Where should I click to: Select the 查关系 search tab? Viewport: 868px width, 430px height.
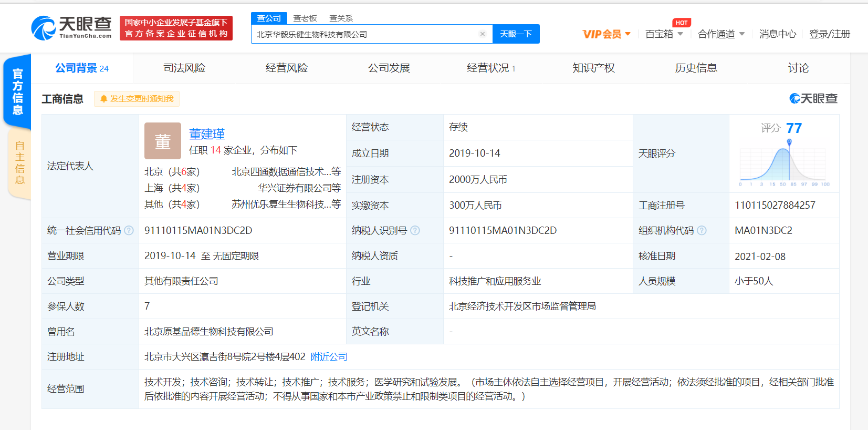point(341,18)
